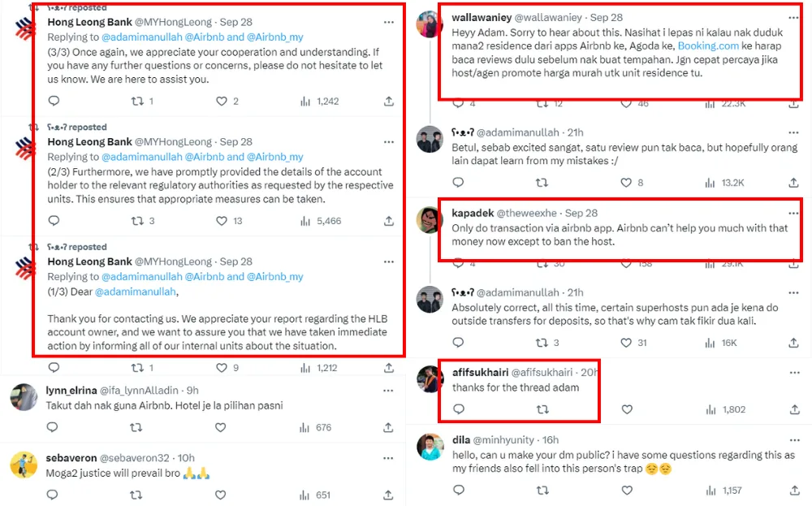Like Hong Leong Bank's (3/3) tweet
This screenshot has height=506, width=812.
coord(221,102)
